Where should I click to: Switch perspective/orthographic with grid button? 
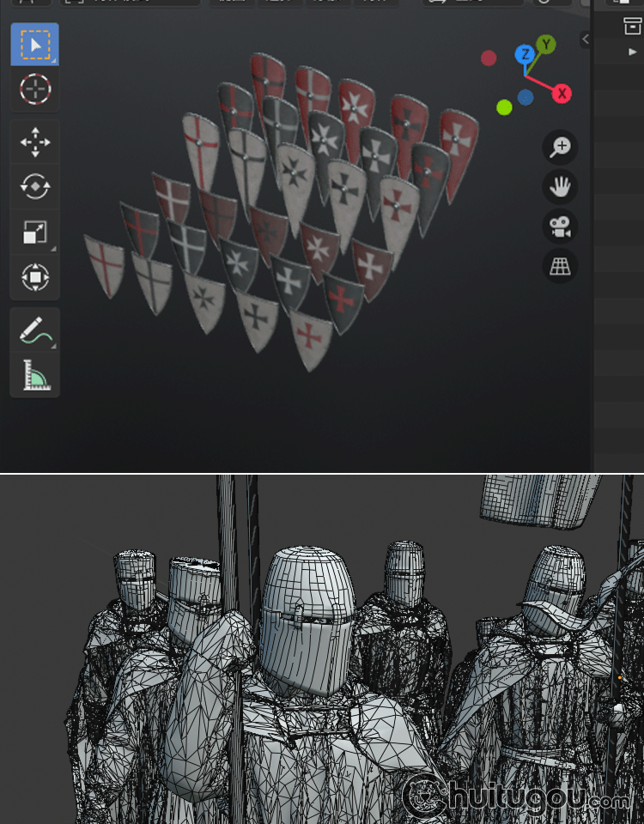(x=560, y=266)
